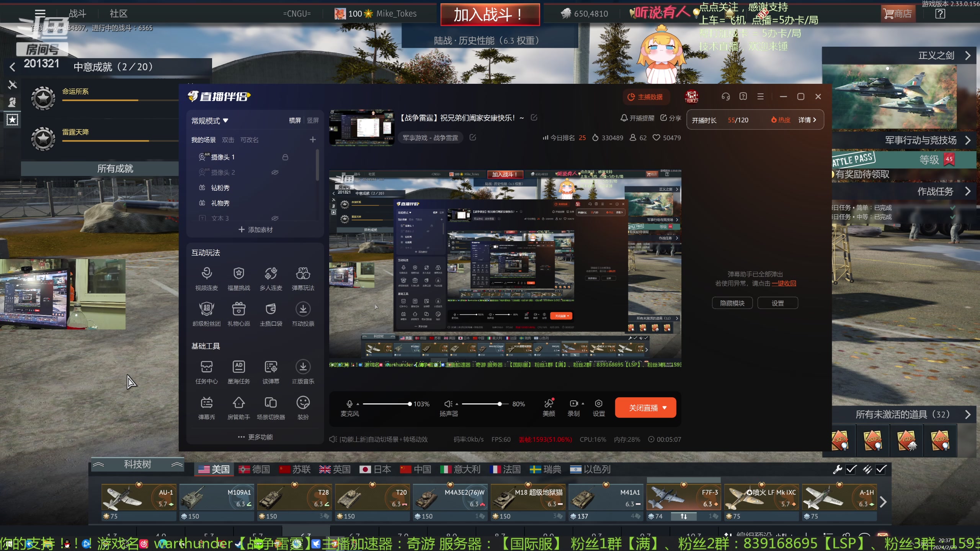Toggle the lock on 摄像头 1
This screenshot has width=980, height=551.
(x=285, y=157)
